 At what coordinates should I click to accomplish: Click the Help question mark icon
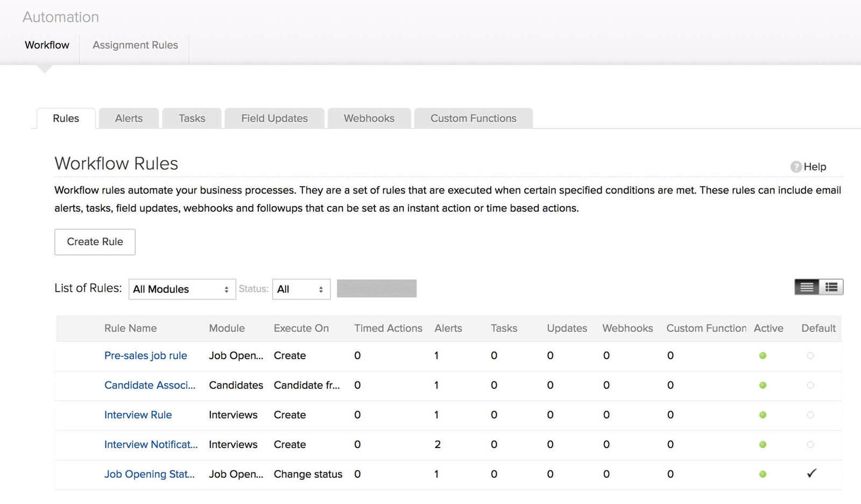point(795,167)
